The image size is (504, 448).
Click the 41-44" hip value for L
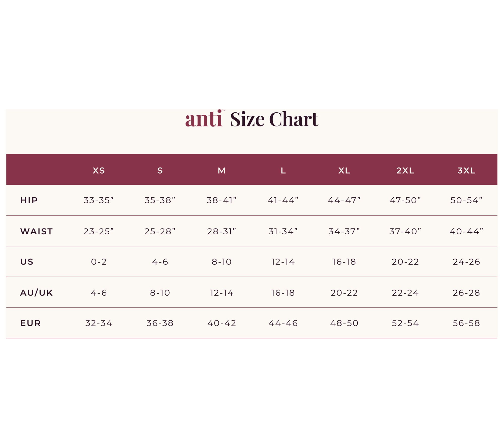pyautogui.click(x=283, y=200)
